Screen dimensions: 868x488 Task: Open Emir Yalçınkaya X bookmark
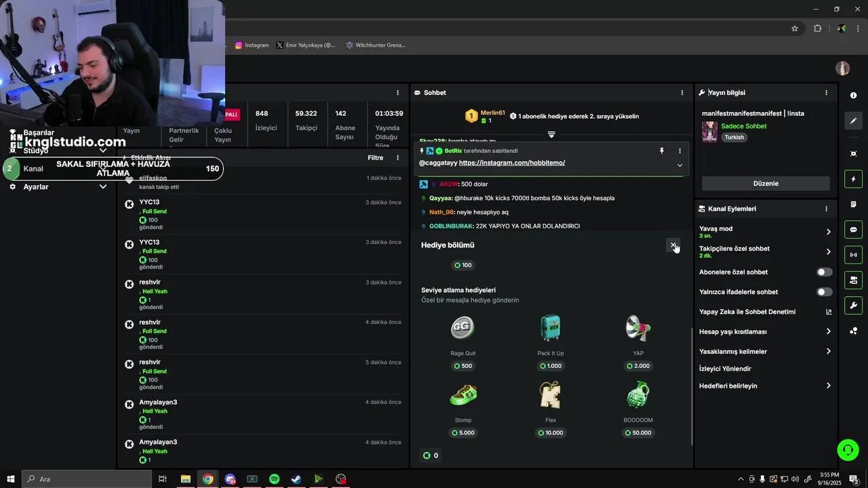tap(306, 45)
